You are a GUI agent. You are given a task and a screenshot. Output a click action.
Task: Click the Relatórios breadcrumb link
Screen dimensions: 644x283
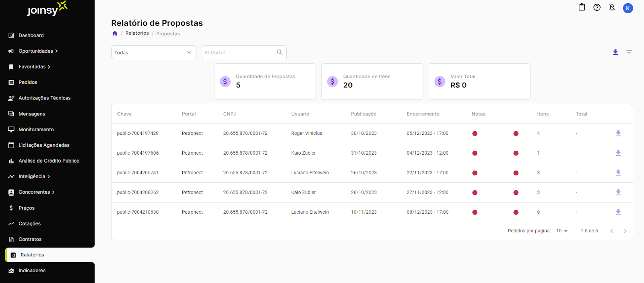(137, 33)
